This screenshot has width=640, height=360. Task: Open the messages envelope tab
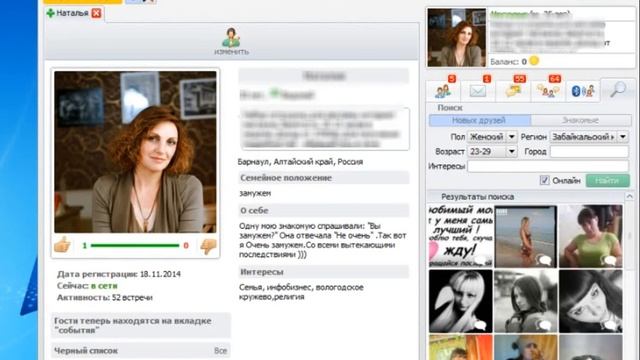click(x=478, y=90)
